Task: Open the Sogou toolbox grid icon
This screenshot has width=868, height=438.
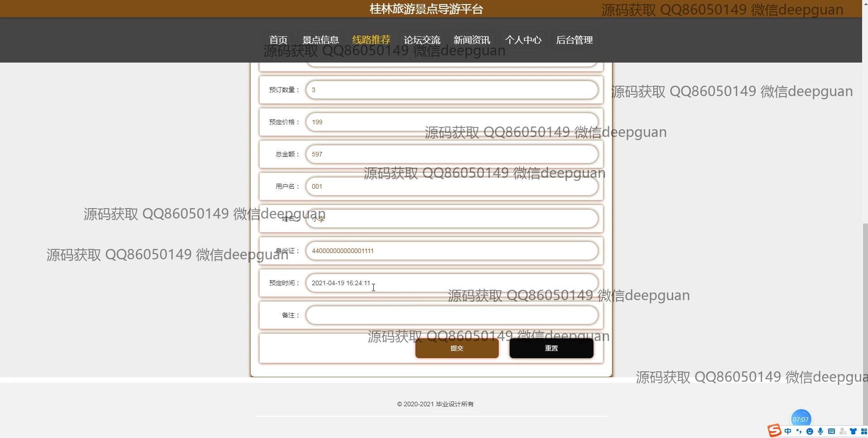Action: tap(863, 431)
